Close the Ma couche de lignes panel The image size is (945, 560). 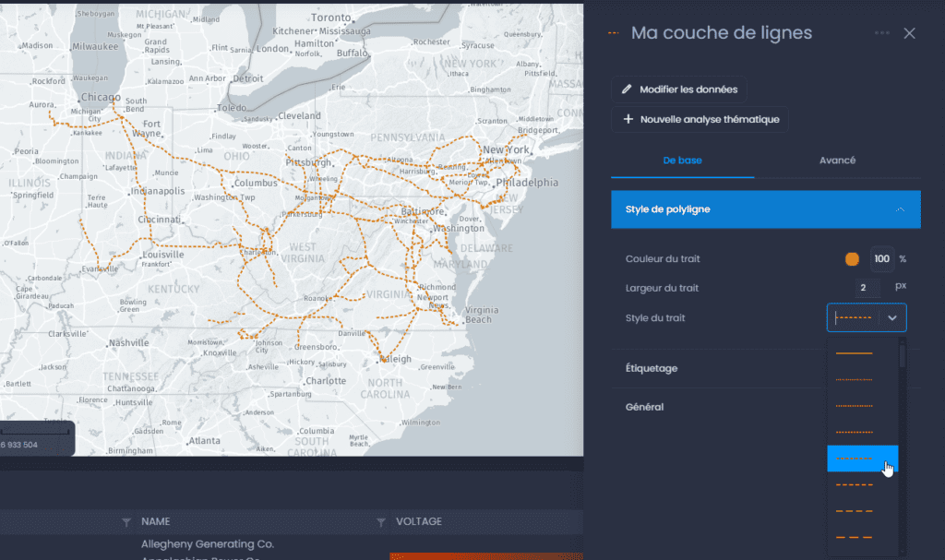pos(909,33)
